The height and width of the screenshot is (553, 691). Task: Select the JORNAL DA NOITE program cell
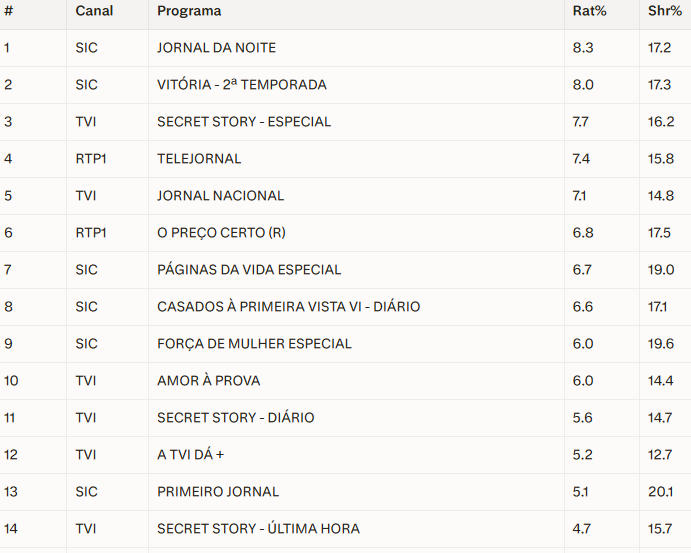click(x=216, y=48)
